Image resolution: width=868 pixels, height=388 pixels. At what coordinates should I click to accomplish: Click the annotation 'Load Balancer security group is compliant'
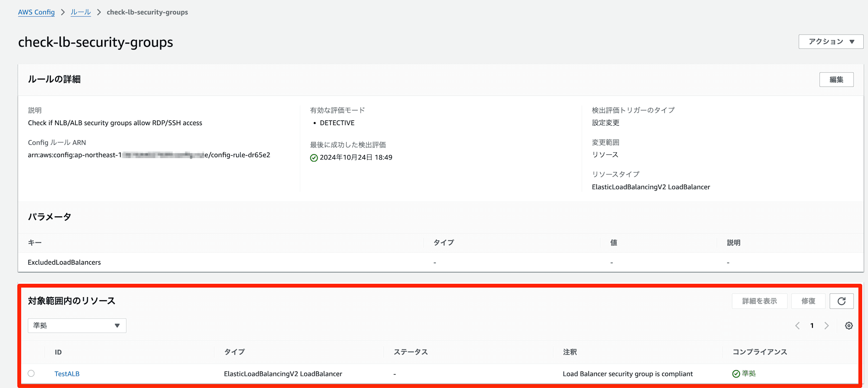click(x=628, y=374)
